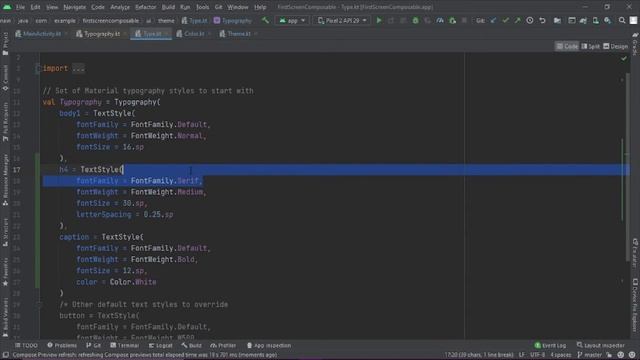Viewport: 640px width, 360px height.
Task: Click the Git Push arrow icon
Action: (517, 20)
